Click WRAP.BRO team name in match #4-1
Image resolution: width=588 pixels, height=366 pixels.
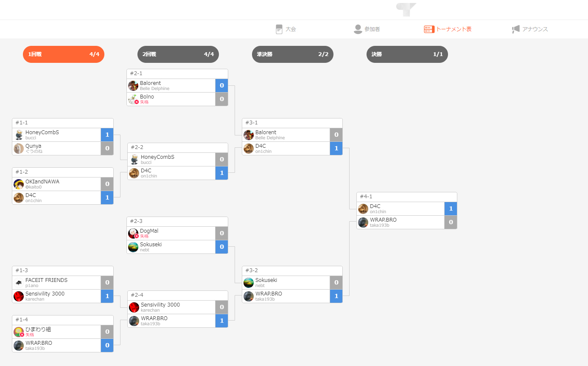[x=383, y=220]
